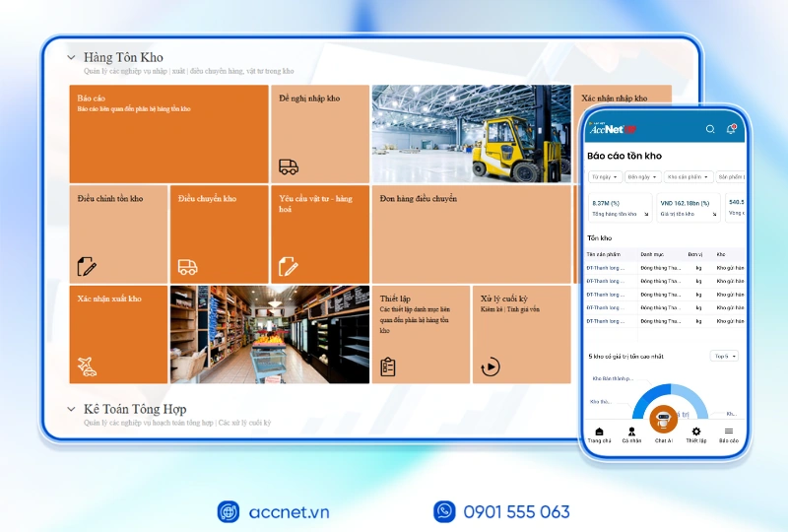Open the Từ ngày date dropdown
The image size is (788, 532).
tap(605, 177)
